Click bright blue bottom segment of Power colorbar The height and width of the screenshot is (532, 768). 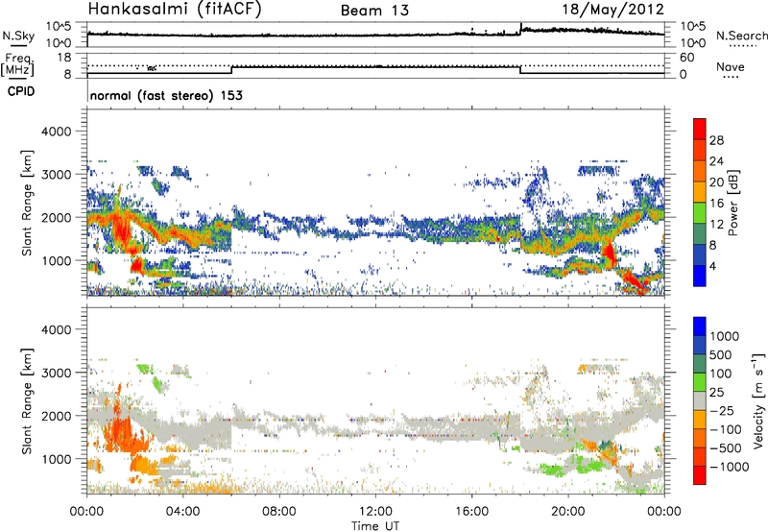click(700, 276)
